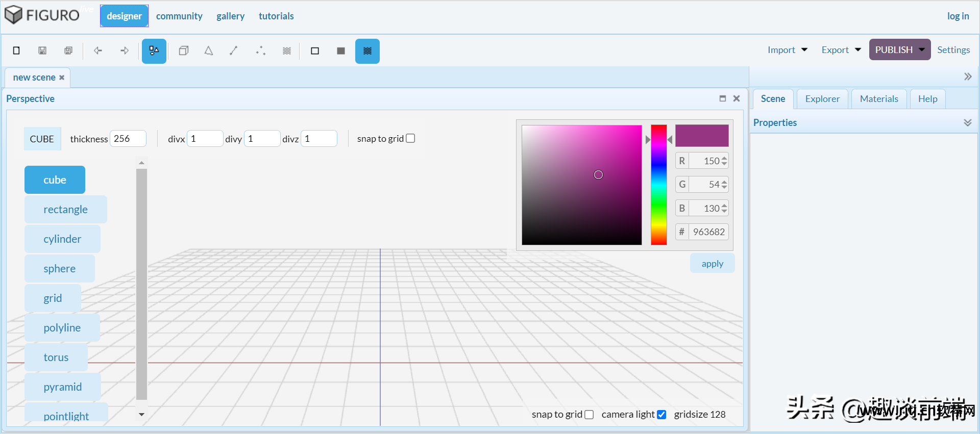Click the highlighted blue mesh view icon
This screenshot has width=980, height=434.
(x=367, y=51)
